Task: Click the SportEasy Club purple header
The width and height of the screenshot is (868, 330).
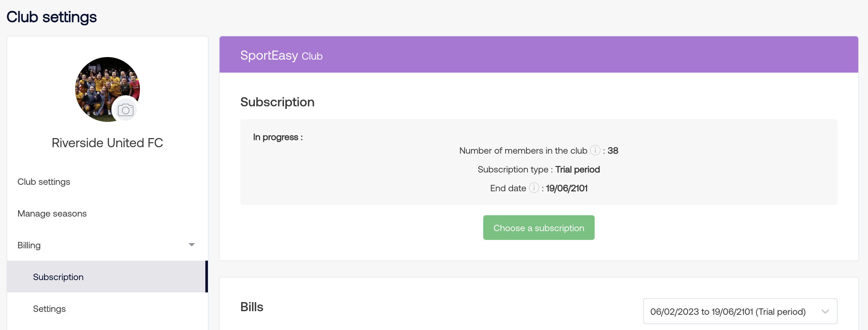Action: (539, 55)
